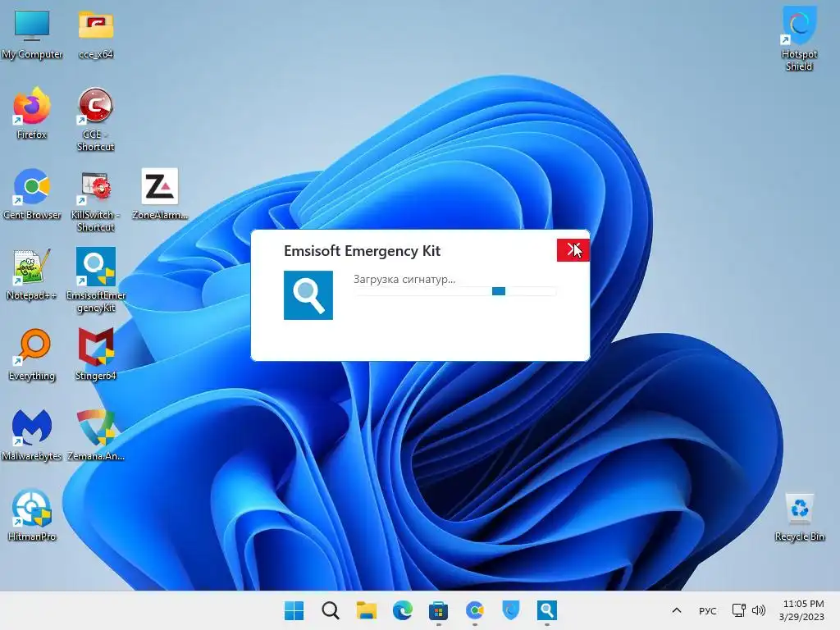The image size is (840, 630).
Task: Select the Hotspot Shield desktop shortcut
Action: click(x=799, y=39)
